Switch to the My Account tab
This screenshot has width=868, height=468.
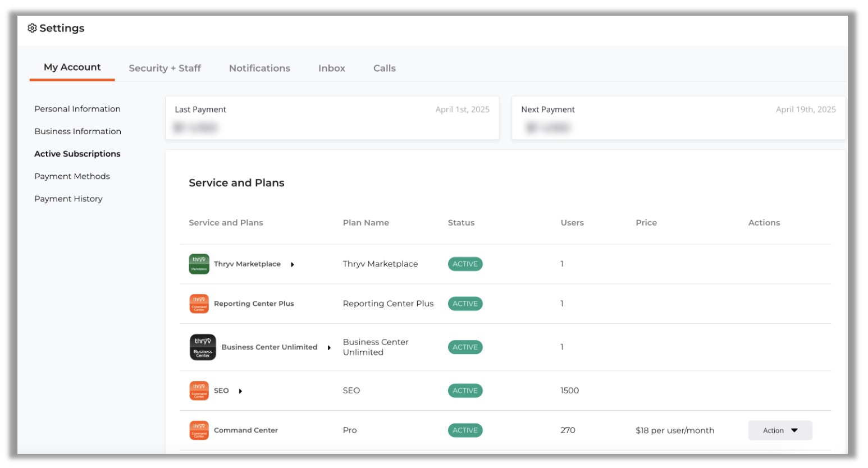72,67
